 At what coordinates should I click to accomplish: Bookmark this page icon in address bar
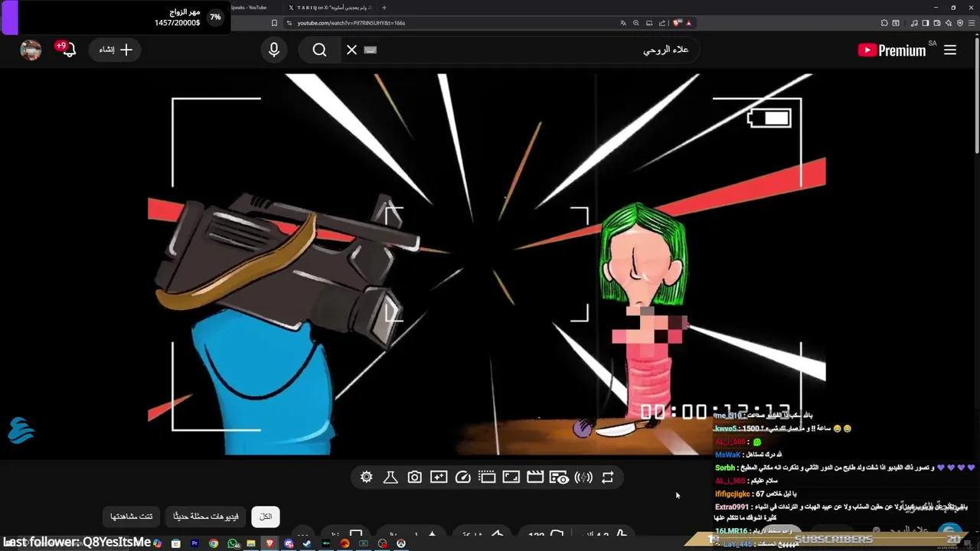coord(274,23)
